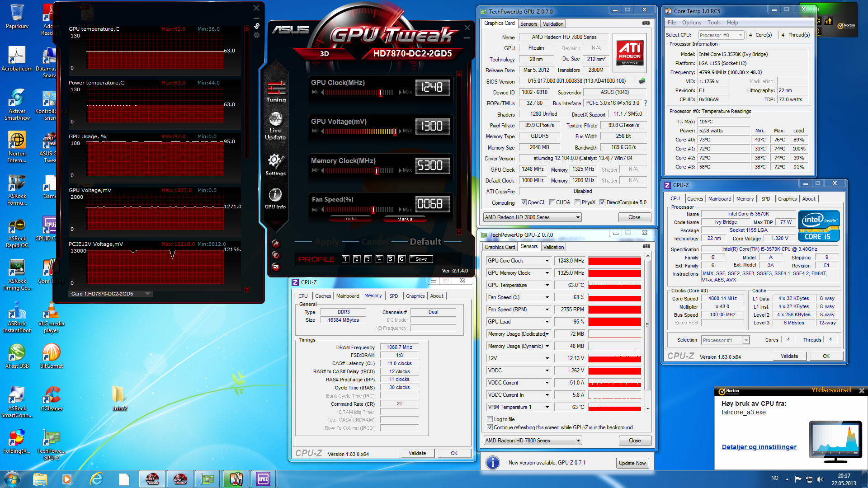Open CCleaner desktop icon

coord(51,399)
